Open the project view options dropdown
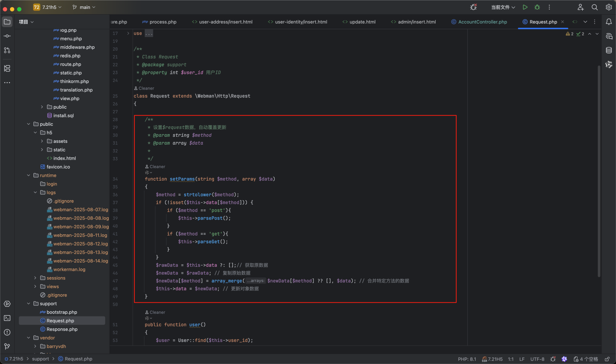 click(x=26, y=22)
